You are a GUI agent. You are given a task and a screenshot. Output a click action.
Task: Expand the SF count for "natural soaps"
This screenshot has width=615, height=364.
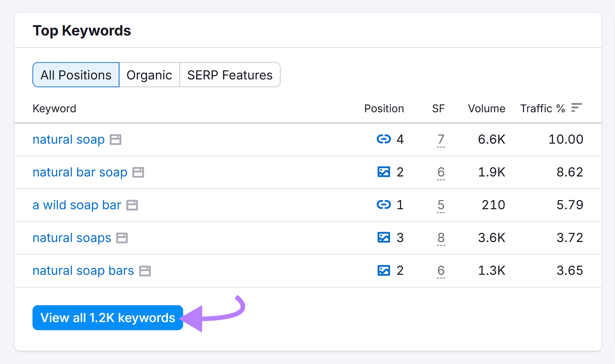pos(440,238)
